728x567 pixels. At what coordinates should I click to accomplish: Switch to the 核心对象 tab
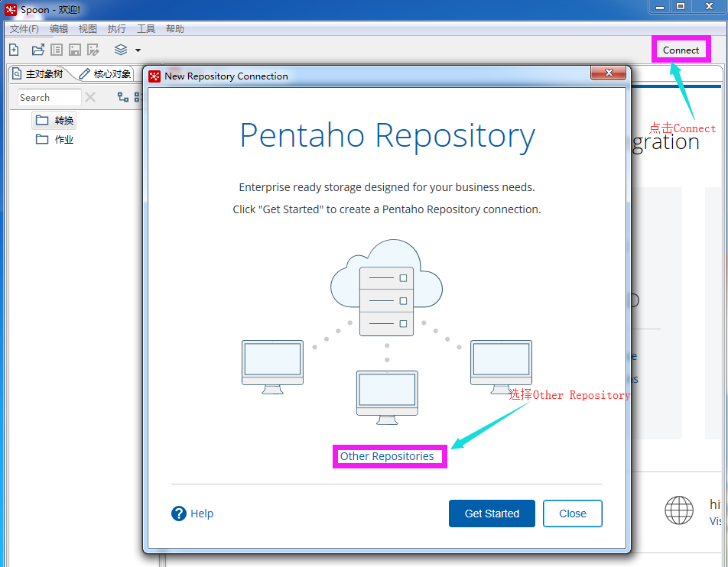pos(106,74)
